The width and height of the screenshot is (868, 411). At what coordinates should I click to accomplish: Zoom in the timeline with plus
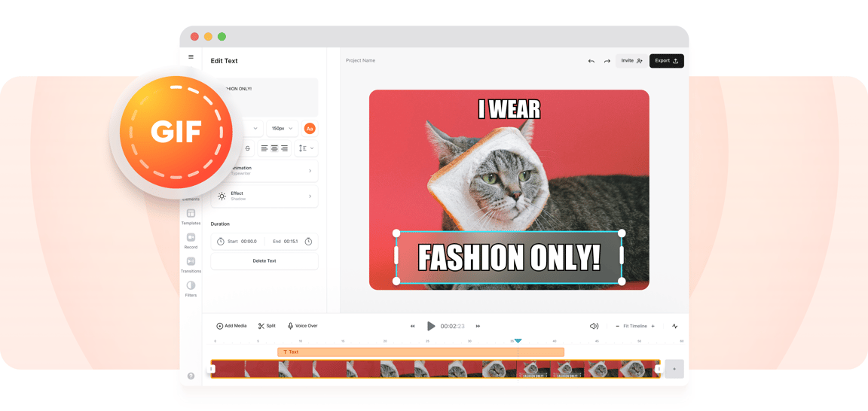[x=653, y=327]
